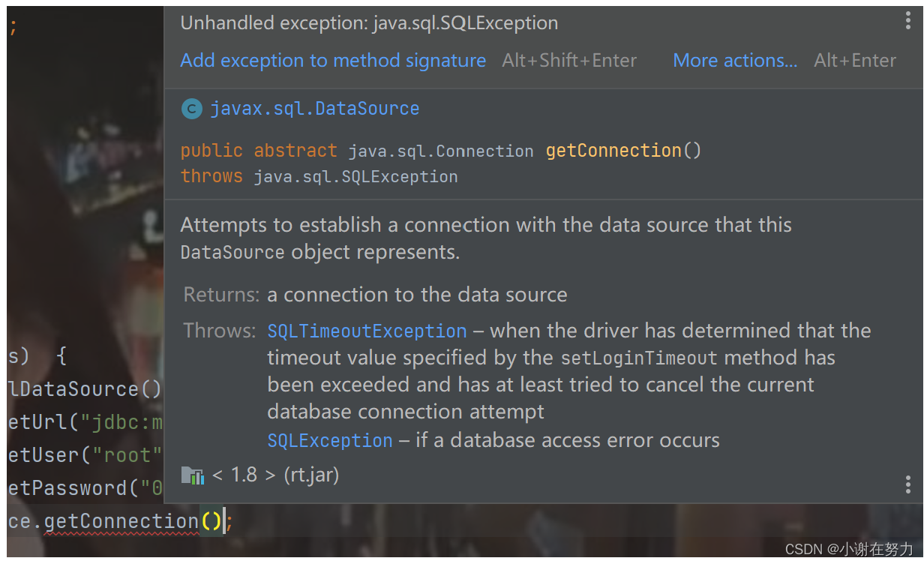Screen dimensions: 924x564
Task: Open the top three-dot options menu
Action: point(908,21)
